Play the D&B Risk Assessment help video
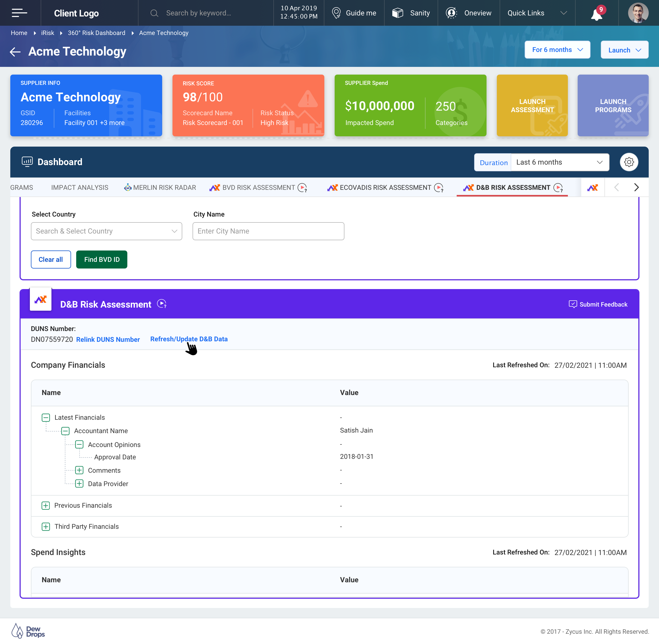The height and width of the screenshot is (644, 659). [x=162, y=304]
